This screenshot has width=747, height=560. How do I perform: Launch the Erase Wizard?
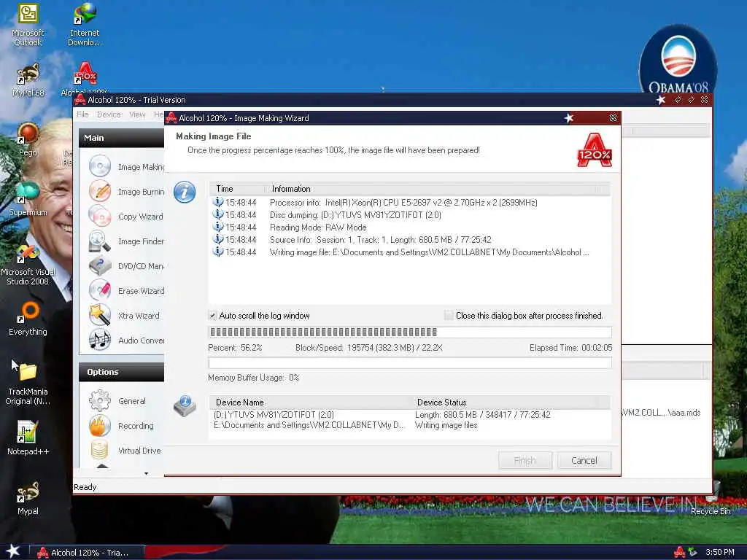[126, 291]
